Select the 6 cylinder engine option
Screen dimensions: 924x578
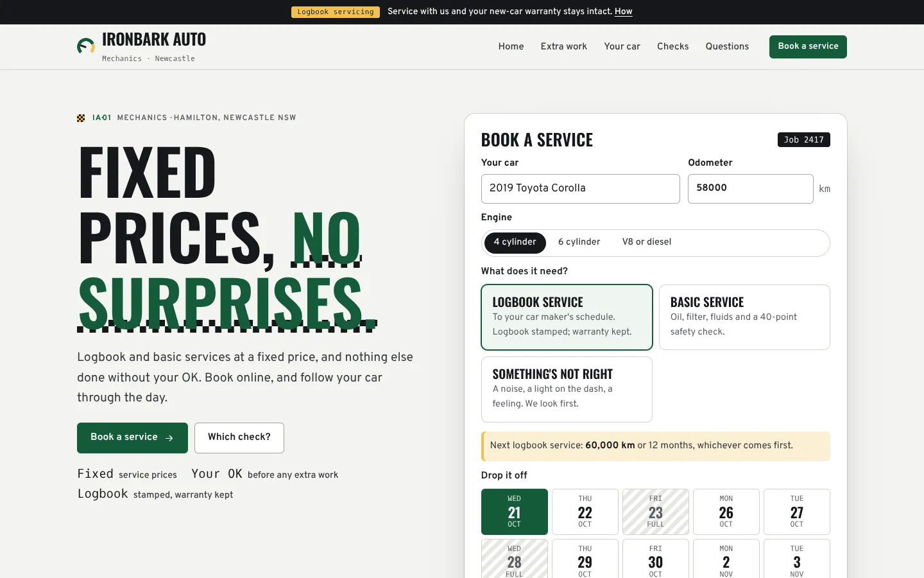579,243
